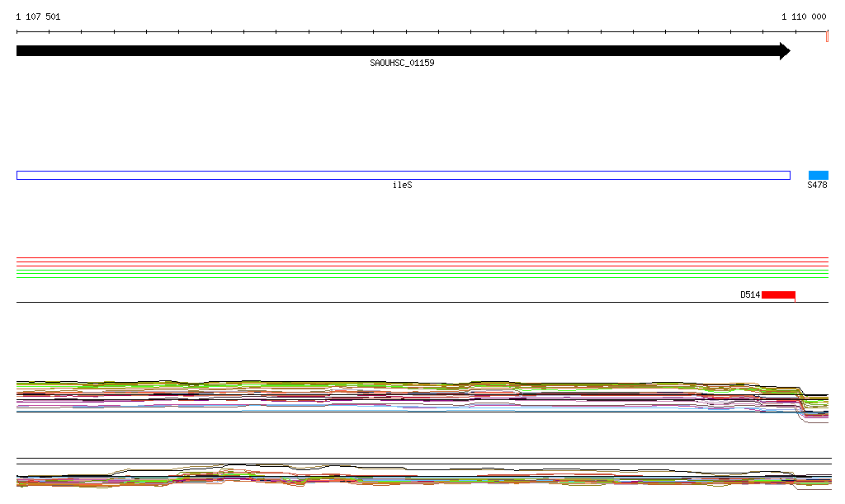Click the end coordinate 1 110 000
This screenshot has height=504, width=845.
coord(804,16)
